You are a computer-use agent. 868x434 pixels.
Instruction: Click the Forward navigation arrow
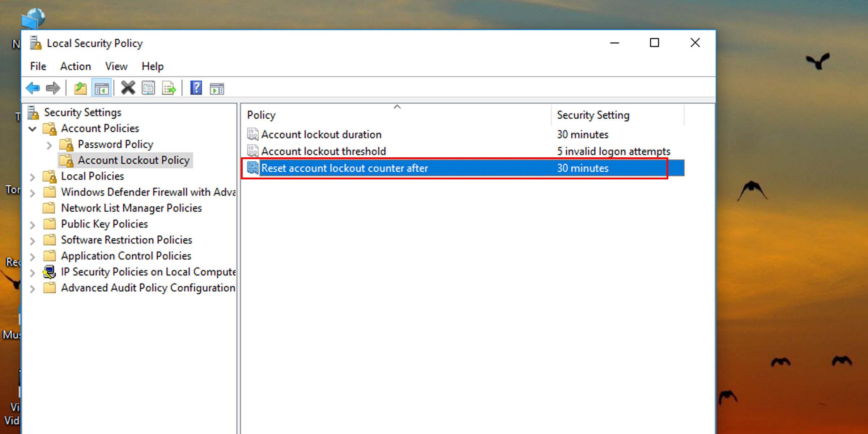[x=53, y=88]
